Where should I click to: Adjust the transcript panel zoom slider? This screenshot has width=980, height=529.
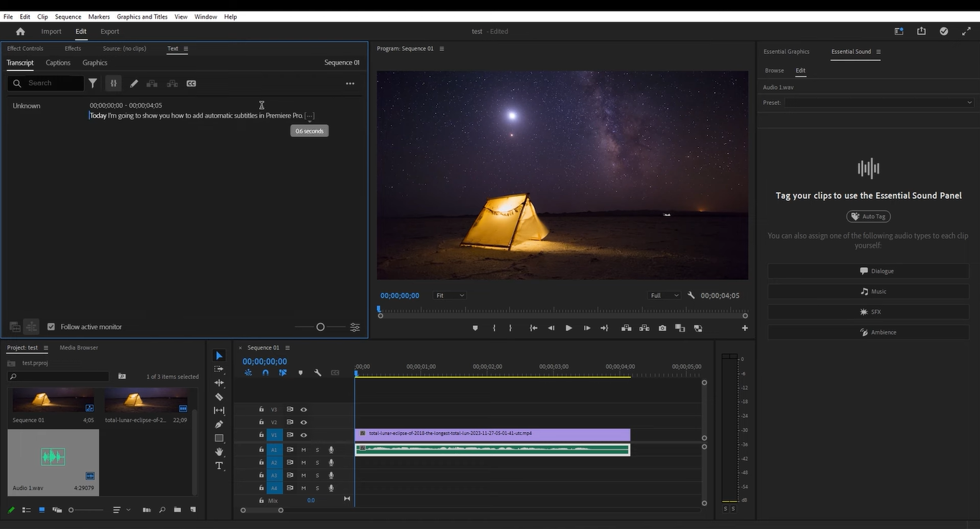coord(320,327)
